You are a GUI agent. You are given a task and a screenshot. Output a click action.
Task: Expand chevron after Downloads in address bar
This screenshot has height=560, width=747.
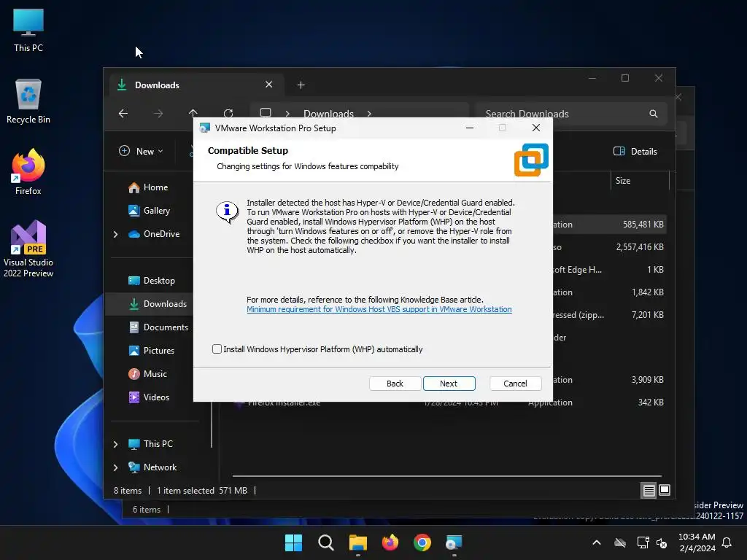(x=369, y=114)
